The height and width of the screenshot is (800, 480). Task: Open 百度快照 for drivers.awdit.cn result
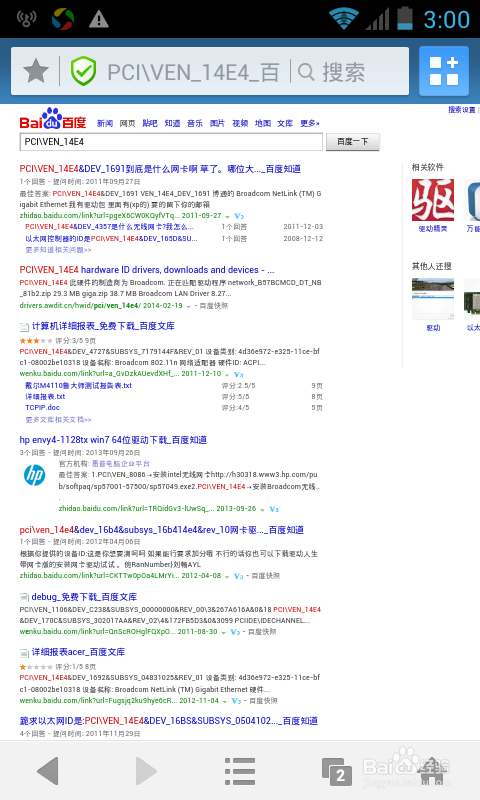(214, 306)
